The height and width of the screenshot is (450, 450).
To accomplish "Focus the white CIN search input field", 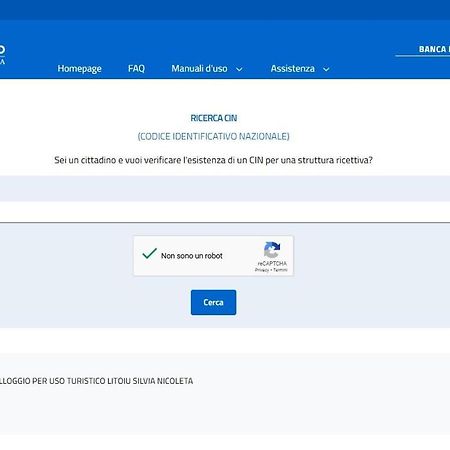I will coord(225,212).
